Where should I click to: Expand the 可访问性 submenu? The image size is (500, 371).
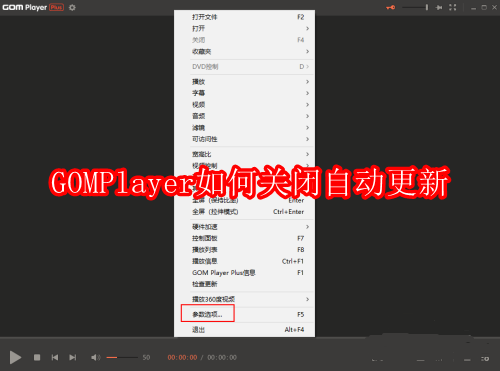(244, 139)
